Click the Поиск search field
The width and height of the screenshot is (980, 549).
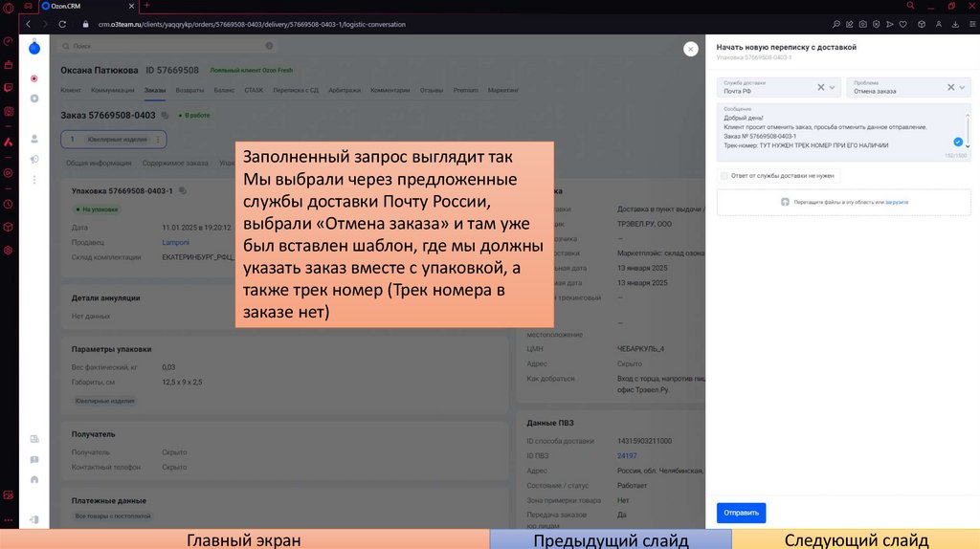click(167, 46)
